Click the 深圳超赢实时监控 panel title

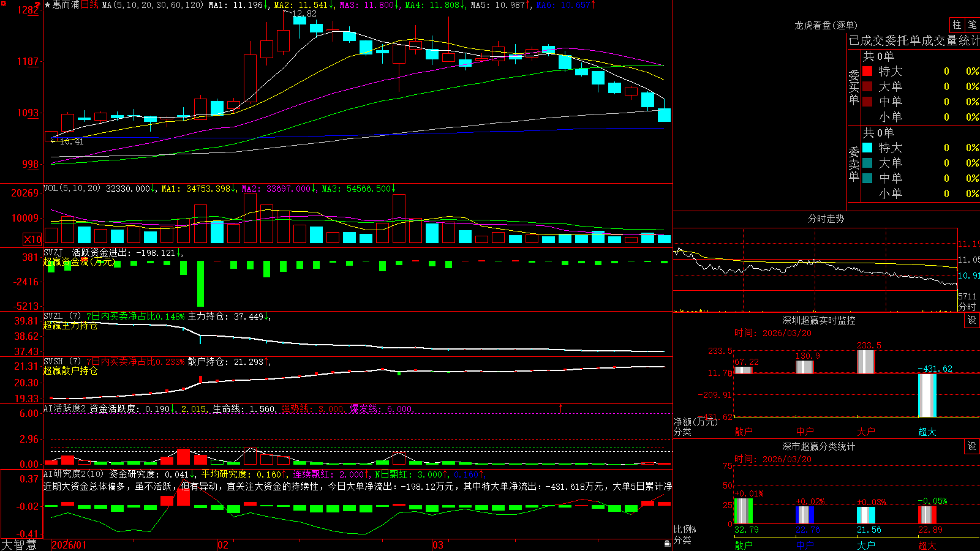pyautogui.click(x=819, y=320)
